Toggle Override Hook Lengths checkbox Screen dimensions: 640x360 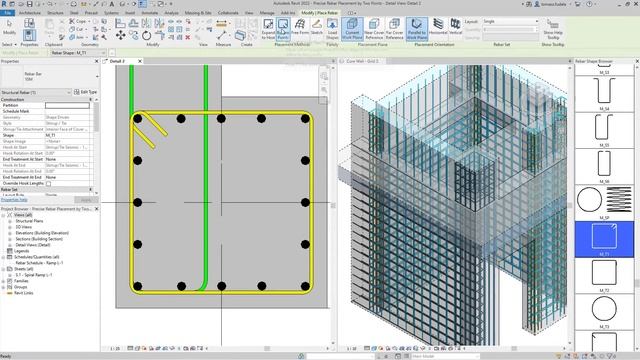[49, 184]
